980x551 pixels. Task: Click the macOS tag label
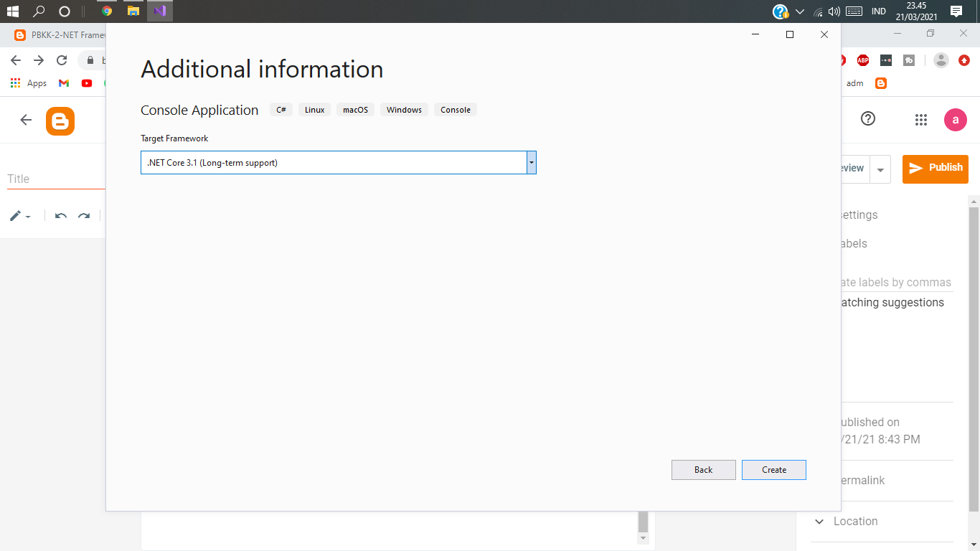(x=355, y=110)
